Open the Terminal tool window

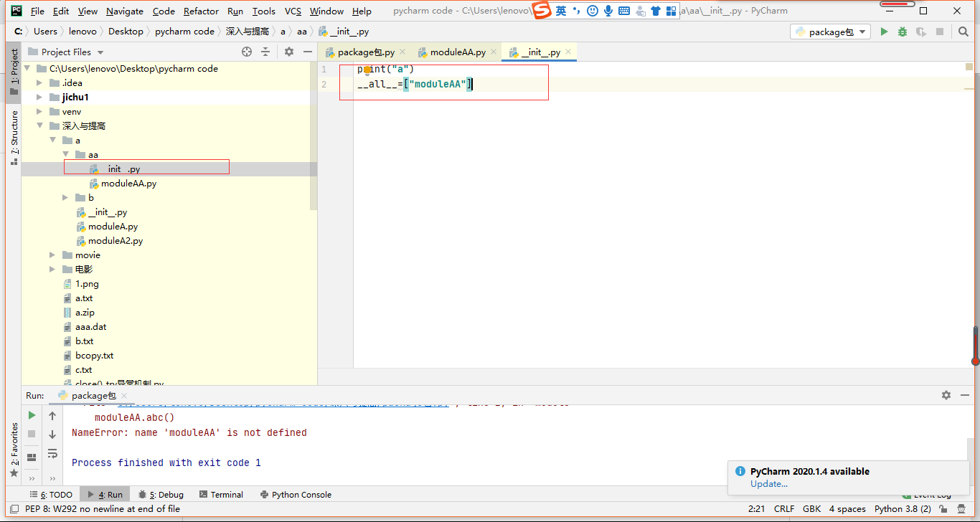pyautogui.click(x=221, y=495)
